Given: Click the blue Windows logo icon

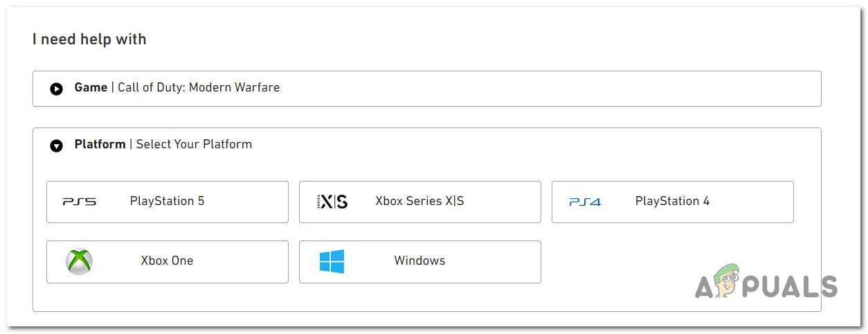Looking at the screenshot, I should click(x=332, y=261).
